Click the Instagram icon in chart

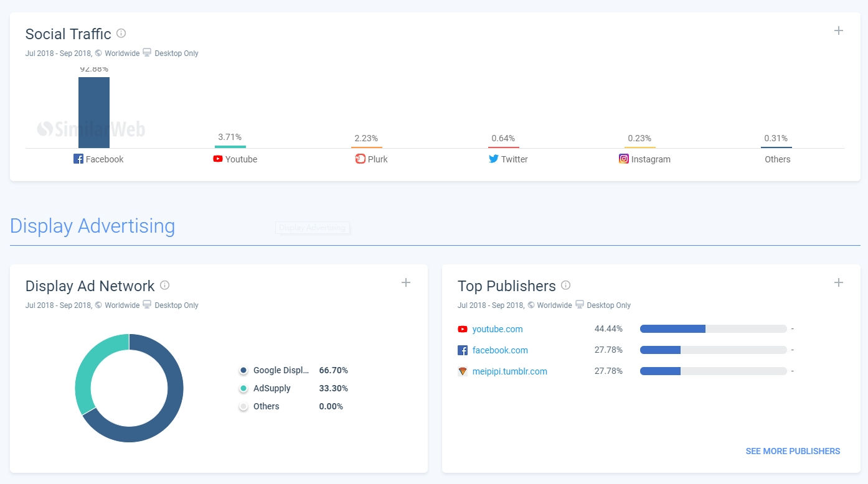pyautogui.click(x=624, y=159)
